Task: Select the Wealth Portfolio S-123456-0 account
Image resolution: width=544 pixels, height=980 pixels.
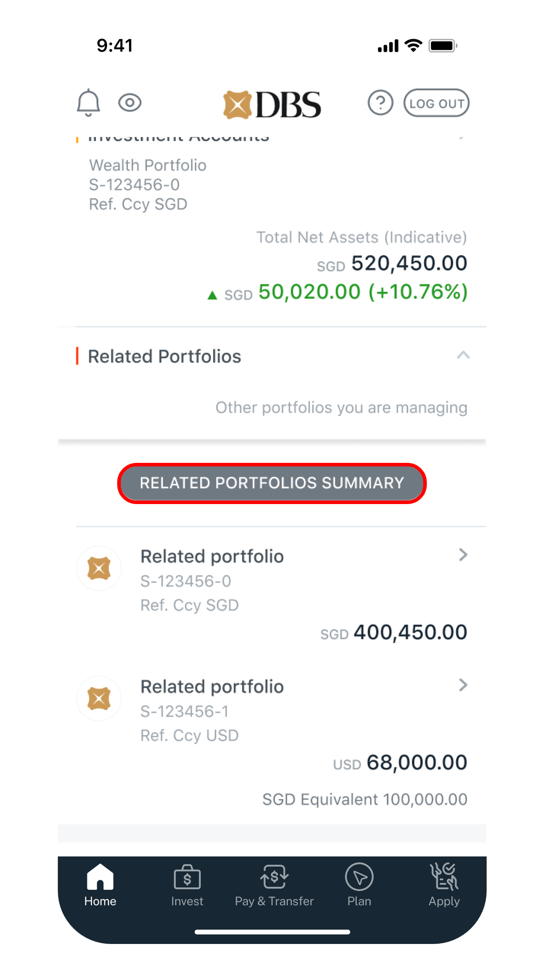Action: (x=147, y=185)
